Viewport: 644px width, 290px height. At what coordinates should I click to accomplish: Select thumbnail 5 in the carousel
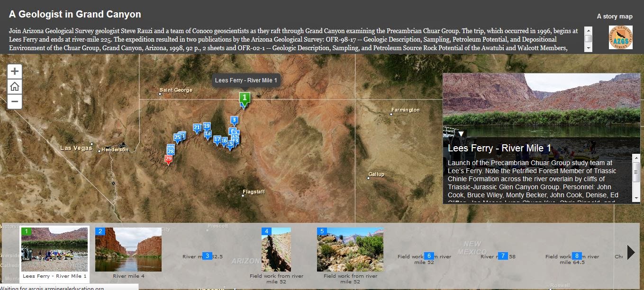point(350,249)
